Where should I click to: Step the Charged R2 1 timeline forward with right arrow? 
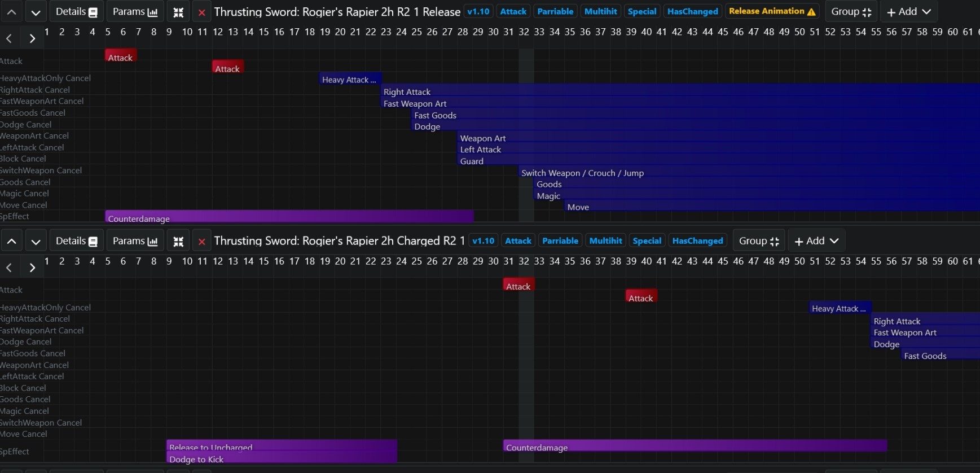click(x=32, y=268)
